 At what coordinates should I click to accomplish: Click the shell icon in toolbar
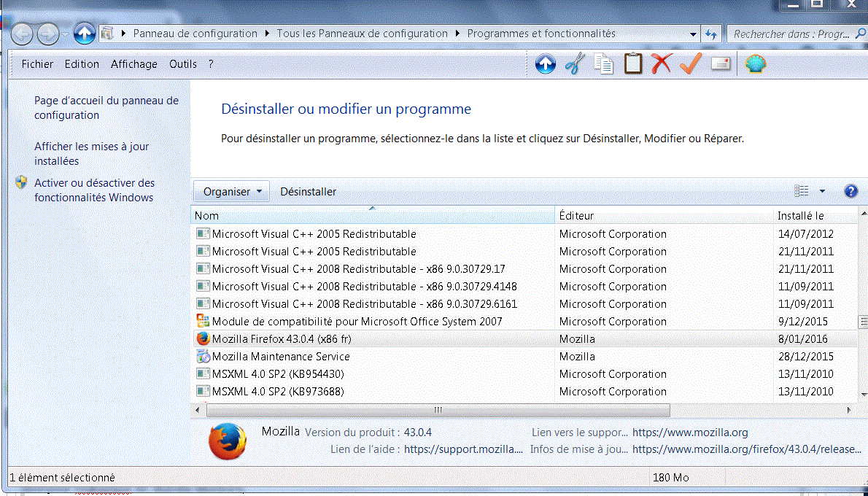point(756,64)
